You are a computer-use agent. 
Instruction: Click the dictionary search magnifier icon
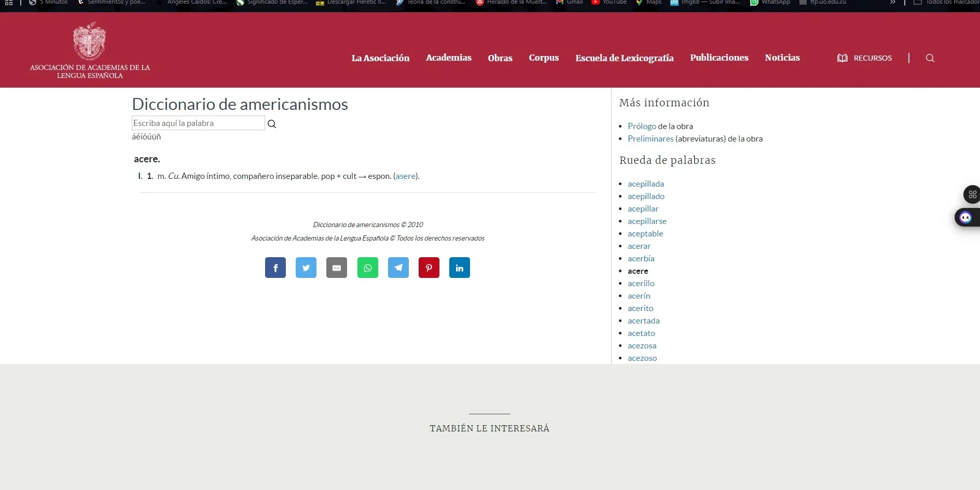pyautogui.click(x=272, y=124)
